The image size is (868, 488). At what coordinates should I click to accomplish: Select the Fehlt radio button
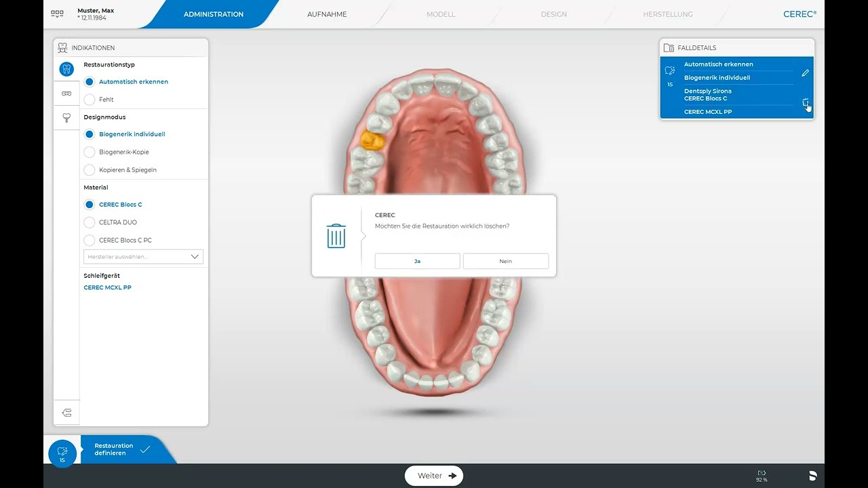(x=90, y=100)
